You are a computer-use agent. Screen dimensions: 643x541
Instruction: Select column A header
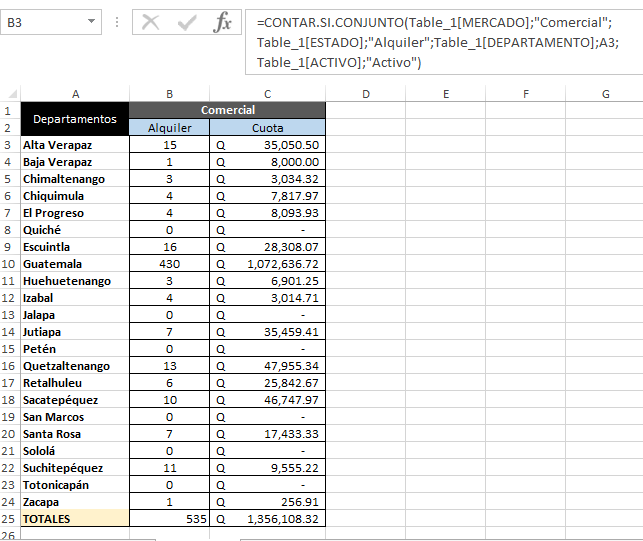pyautogui.click(x=75, y=94)
